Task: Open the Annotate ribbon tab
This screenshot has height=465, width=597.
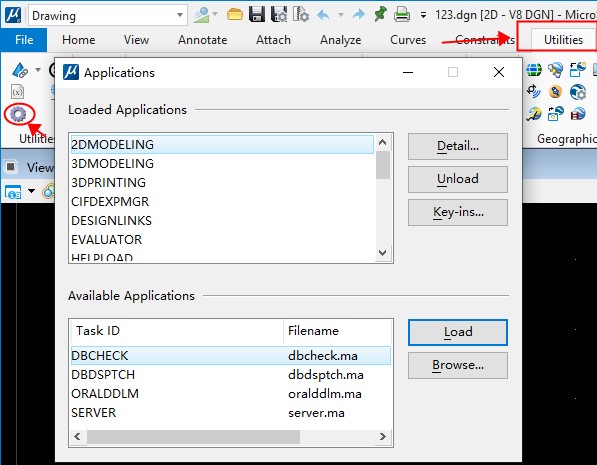Action: click(202, 40)
